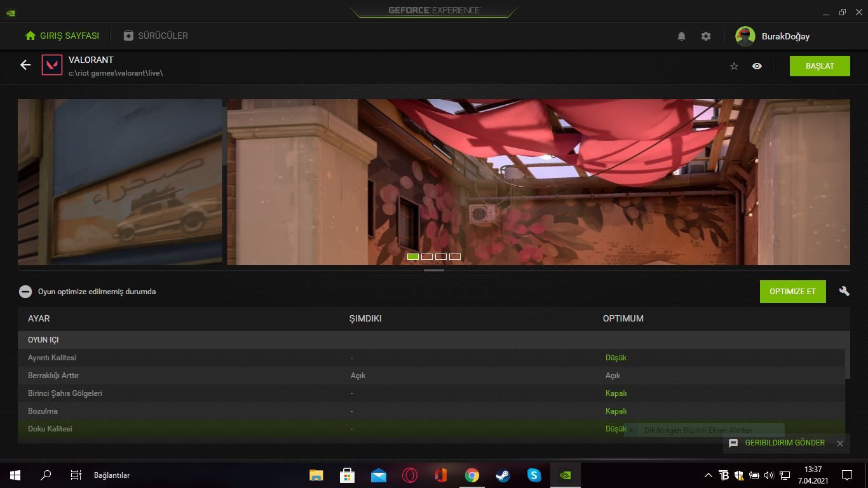Select the second screenshot indicator
Image resolution: width=868 pixels, height=488 pixels.
[427, 257]
